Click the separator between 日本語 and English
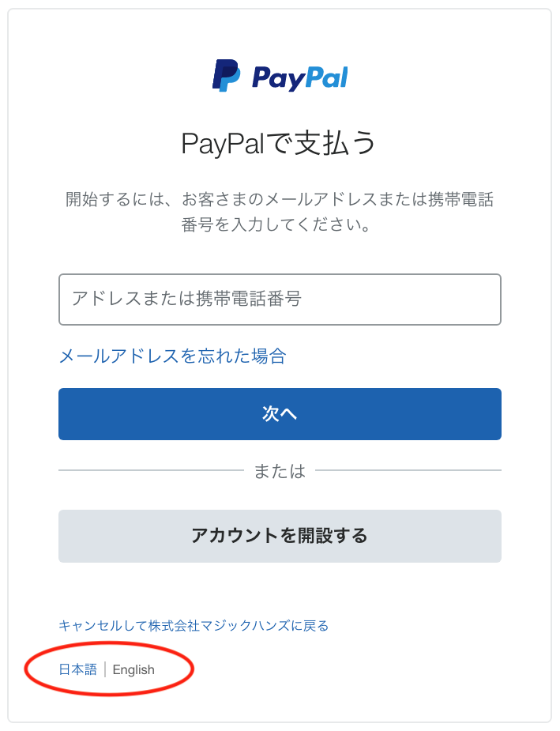Screen dimensions: 560x731 [105, 669]
